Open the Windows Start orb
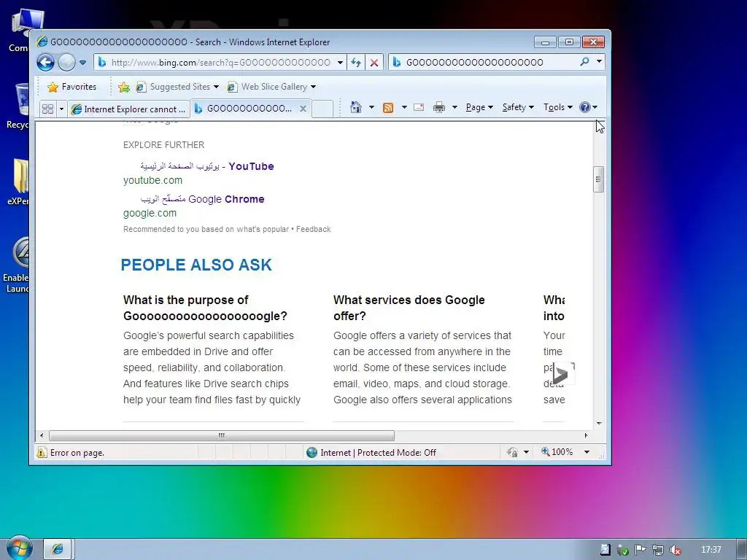 pos(19,548)
